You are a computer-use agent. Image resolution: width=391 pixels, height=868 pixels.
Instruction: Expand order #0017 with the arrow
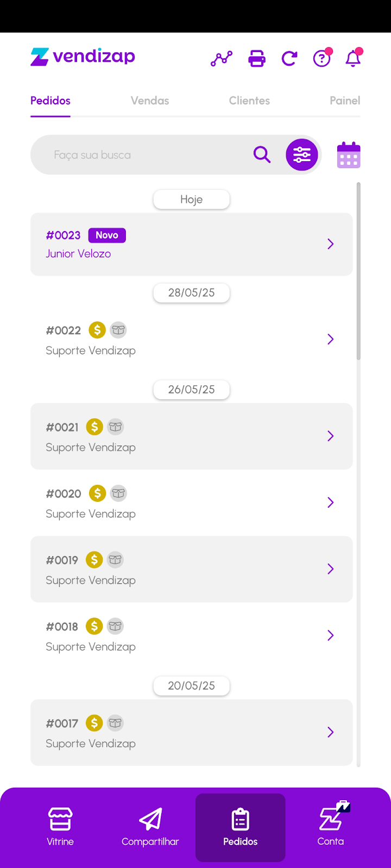point(330,732)
